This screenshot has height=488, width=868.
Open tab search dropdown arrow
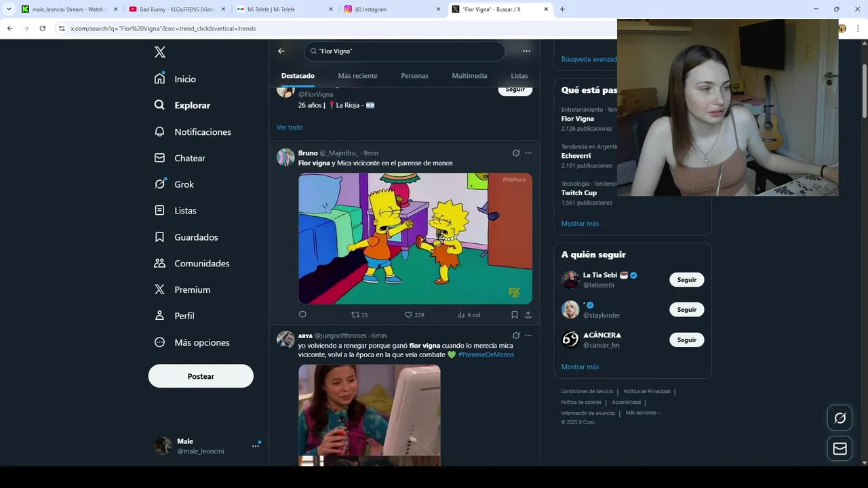click(9, 9)
